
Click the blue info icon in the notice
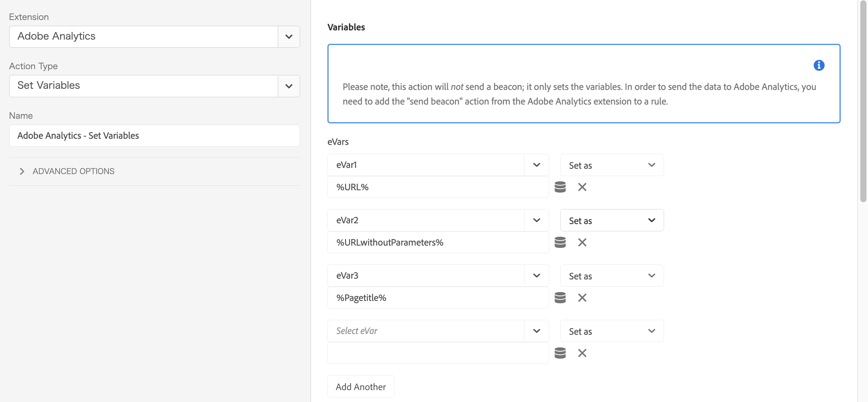tap(819, 65)
